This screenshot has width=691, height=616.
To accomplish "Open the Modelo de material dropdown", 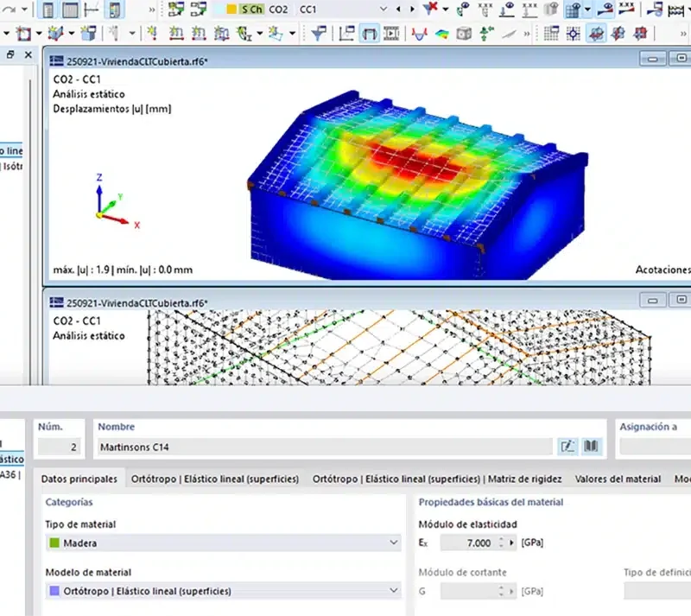I will click(x=224, y=591).
